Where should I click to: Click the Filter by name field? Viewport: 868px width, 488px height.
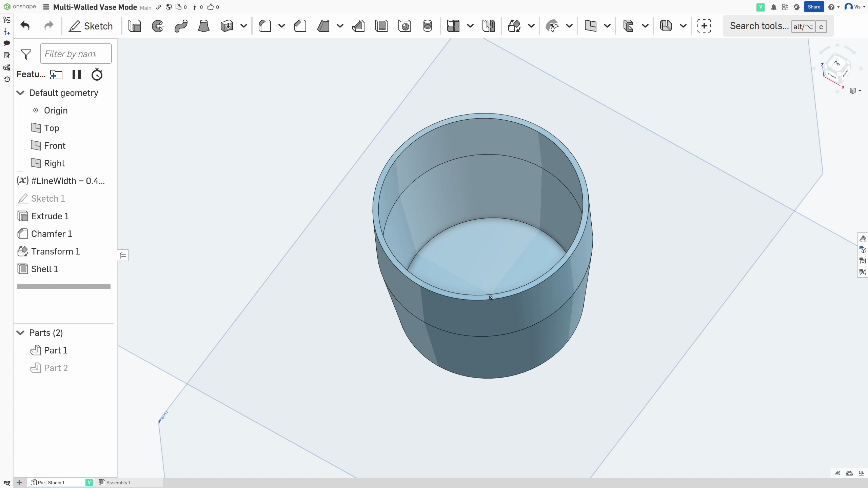[76, 54]
